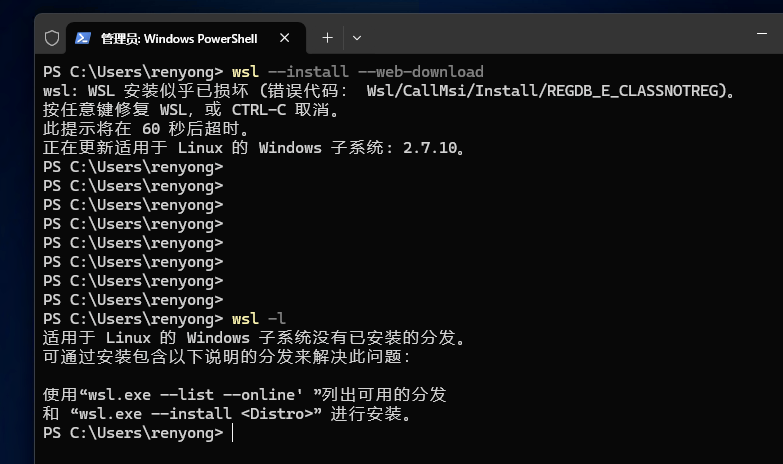Viewport: 783px width, 464px height.
Task: Click the REGDB_E_CLASSNOTREG error code text
Action: pos(632,91)
